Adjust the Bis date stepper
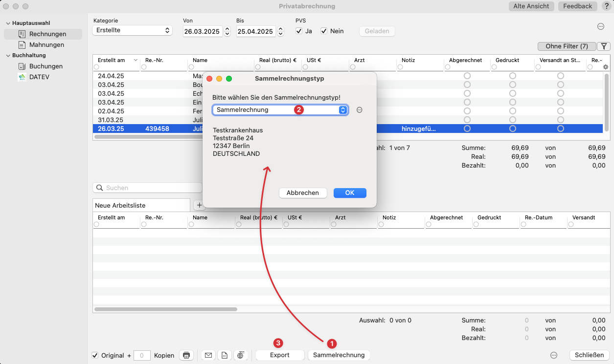Screen dimensions: 614x364 [x=280, y=31]
